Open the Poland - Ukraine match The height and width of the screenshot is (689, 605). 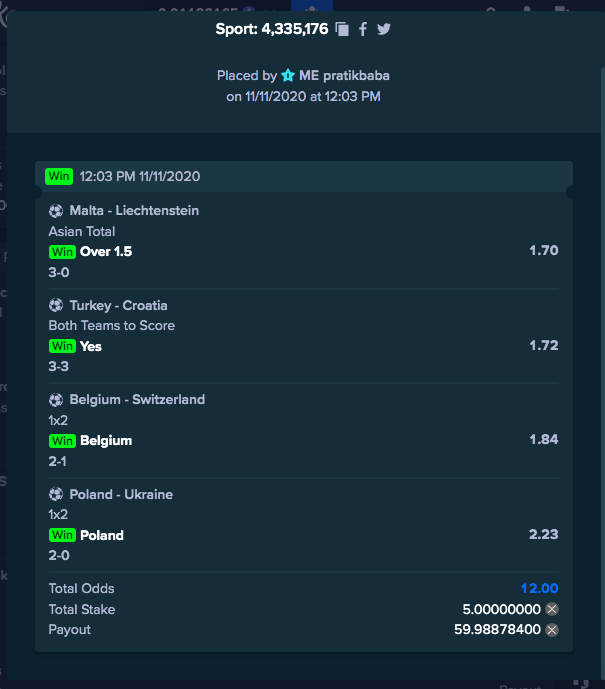(x=121, y=494)
